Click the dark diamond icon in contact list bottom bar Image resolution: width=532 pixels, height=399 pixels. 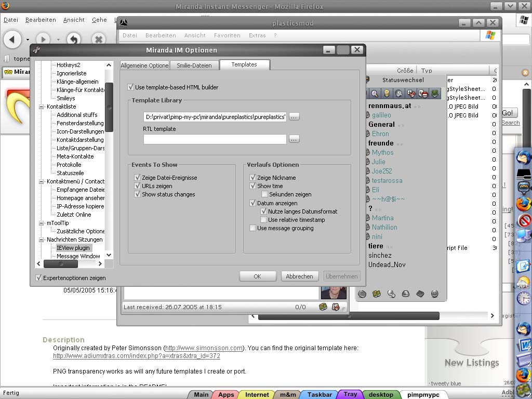click(x=420, y=294)
